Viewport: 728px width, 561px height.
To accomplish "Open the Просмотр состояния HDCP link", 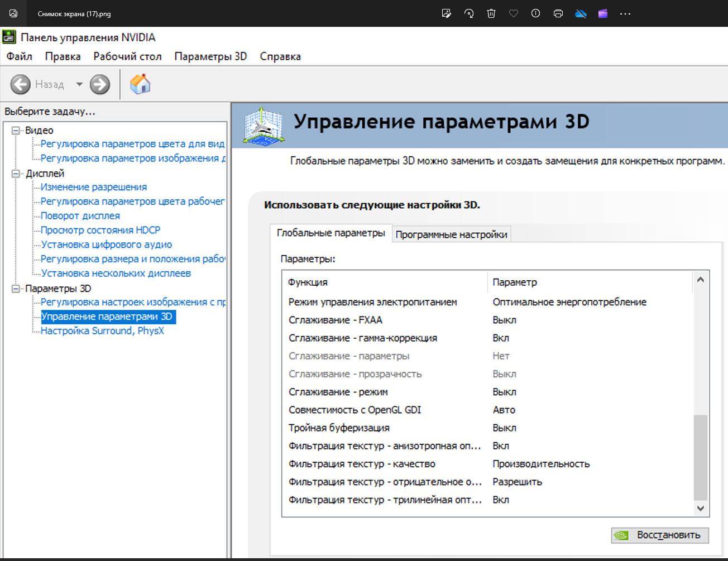I will point(100,230).
